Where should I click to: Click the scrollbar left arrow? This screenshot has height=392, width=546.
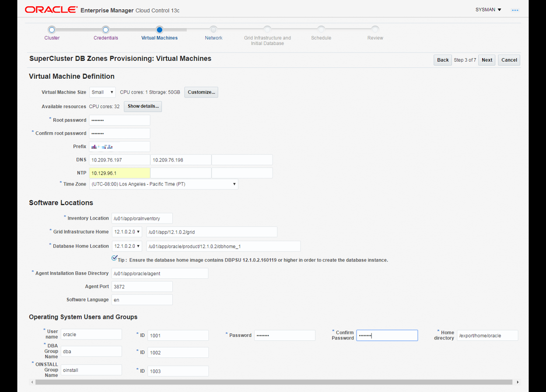click(31, 382)
